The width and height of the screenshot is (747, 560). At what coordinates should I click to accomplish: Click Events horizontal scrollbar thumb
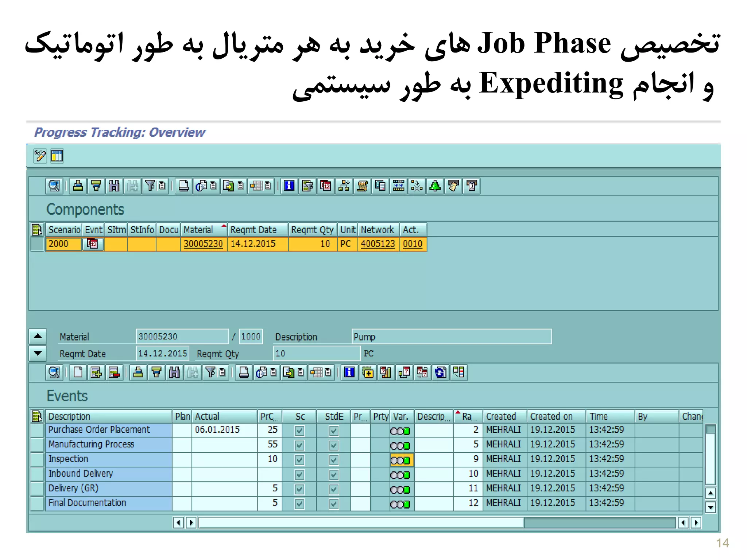[x=361, y=522]
